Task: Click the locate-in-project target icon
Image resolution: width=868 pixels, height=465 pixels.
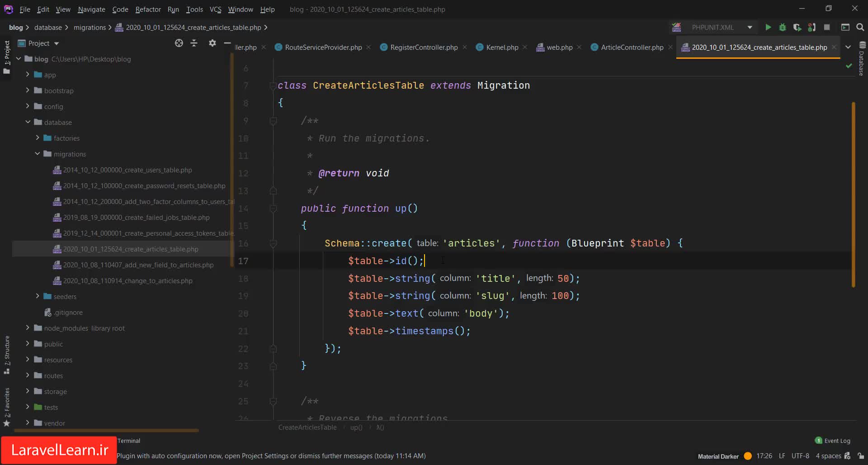Action: pyautogui.click(x=179, y=43)
